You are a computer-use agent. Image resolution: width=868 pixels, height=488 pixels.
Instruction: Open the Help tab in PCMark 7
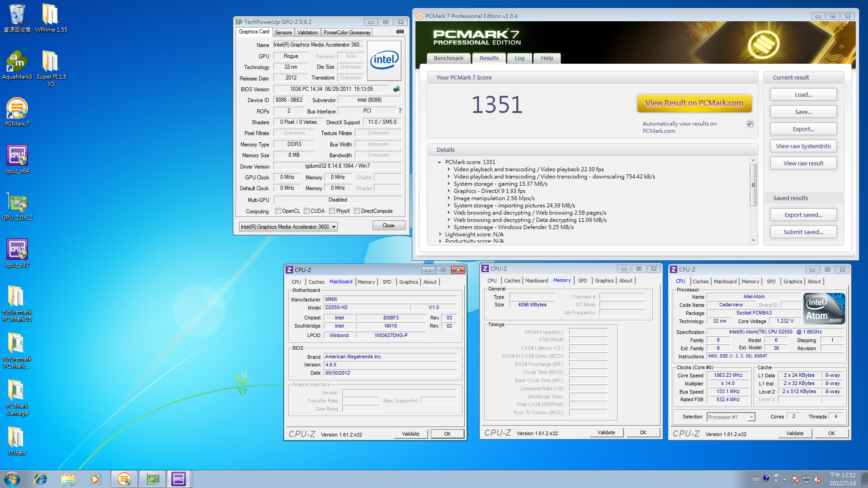point(547,58)
